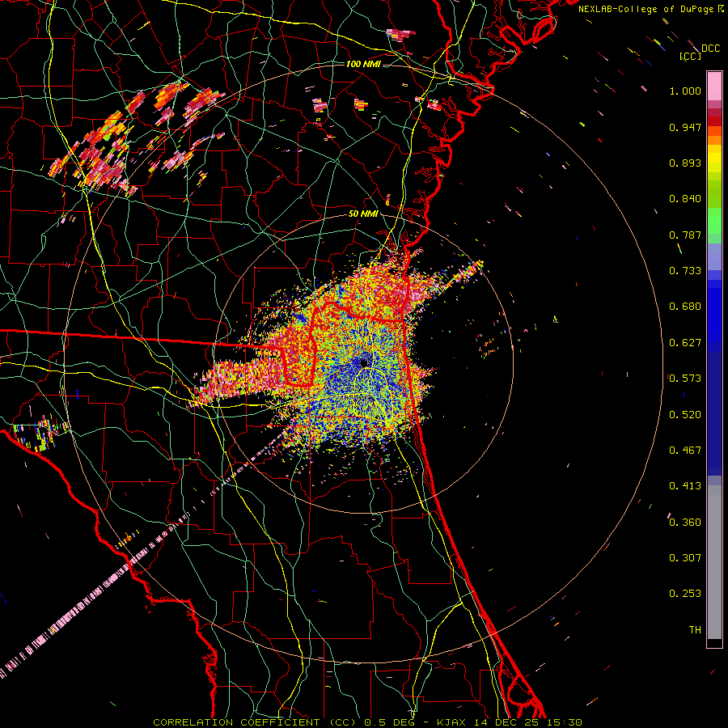Screen dimensions: 728x728
Task: Click the 0.680 color scale label
Action: tap(685, 307)
